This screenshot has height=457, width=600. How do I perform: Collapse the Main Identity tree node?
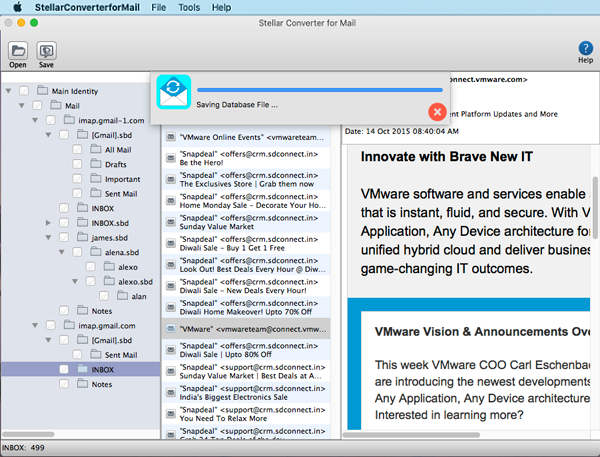8,91
